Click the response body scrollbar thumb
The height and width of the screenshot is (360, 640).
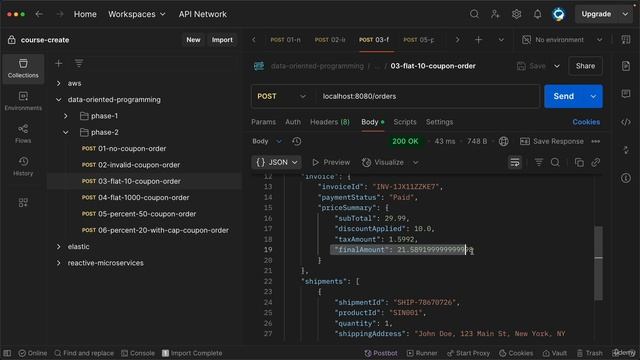click(x=598, y=263)
